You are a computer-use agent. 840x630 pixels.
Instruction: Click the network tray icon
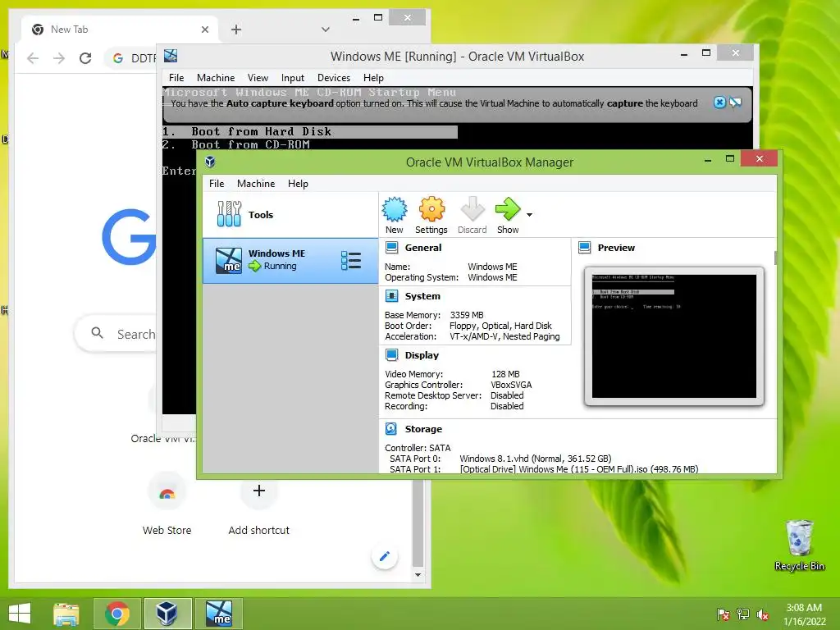pyautogui.click(x=743, y=614)
